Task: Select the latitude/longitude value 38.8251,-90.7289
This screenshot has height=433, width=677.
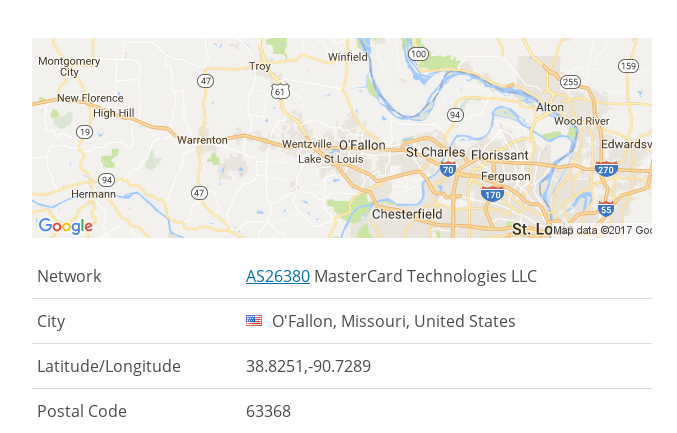Action: [x=308, y=367]
